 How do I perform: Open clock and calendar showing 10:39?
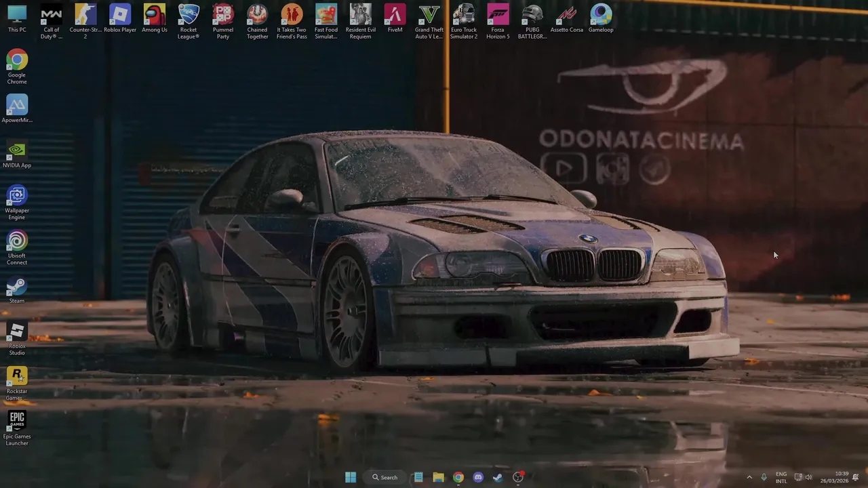click(x=834, y=477)
